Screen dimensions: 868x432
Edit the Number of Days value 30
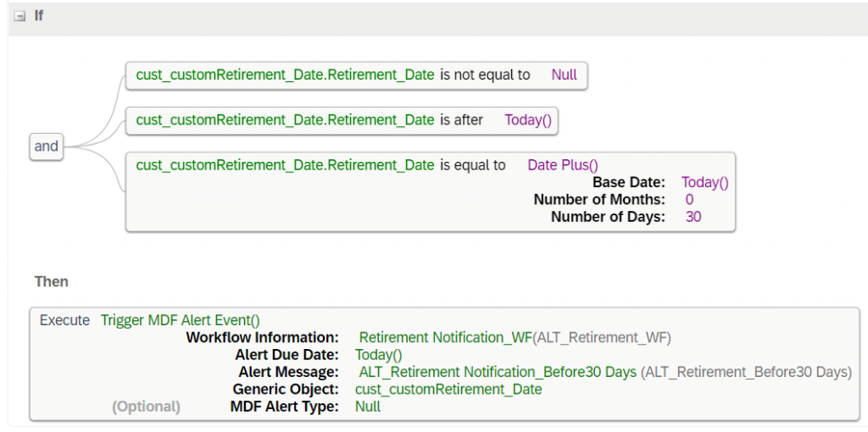(693, 217)
